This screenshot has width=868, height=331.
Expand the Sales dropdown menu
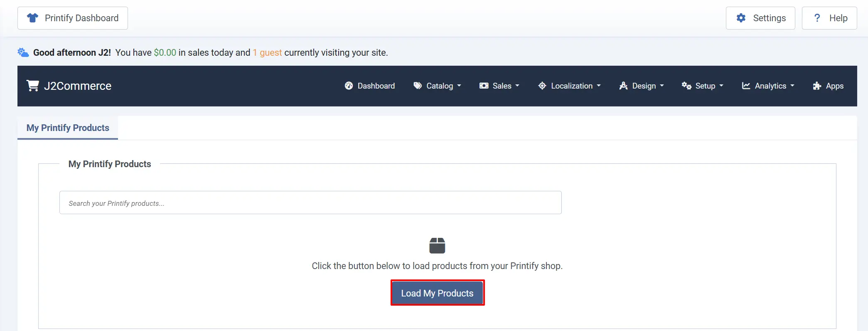[x=499, y=86]
